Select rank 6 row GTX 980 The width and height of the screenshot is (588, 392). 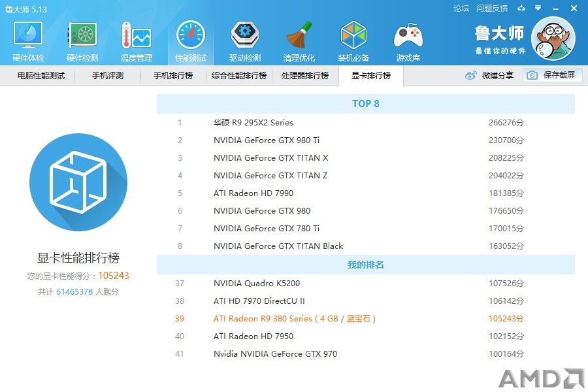point(366,211)
